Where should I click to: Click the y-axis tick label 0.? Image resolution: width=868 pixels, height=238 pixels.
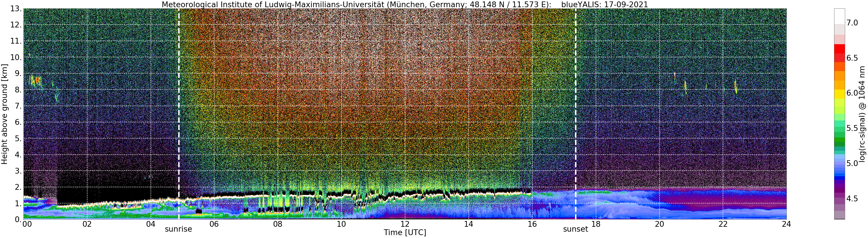(x=18, y=219)
